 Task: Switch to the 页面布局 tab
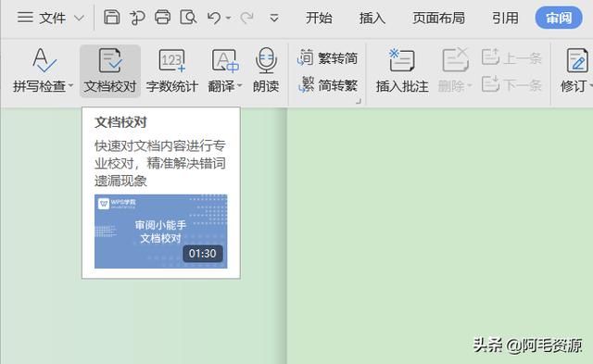coord(438,18)
